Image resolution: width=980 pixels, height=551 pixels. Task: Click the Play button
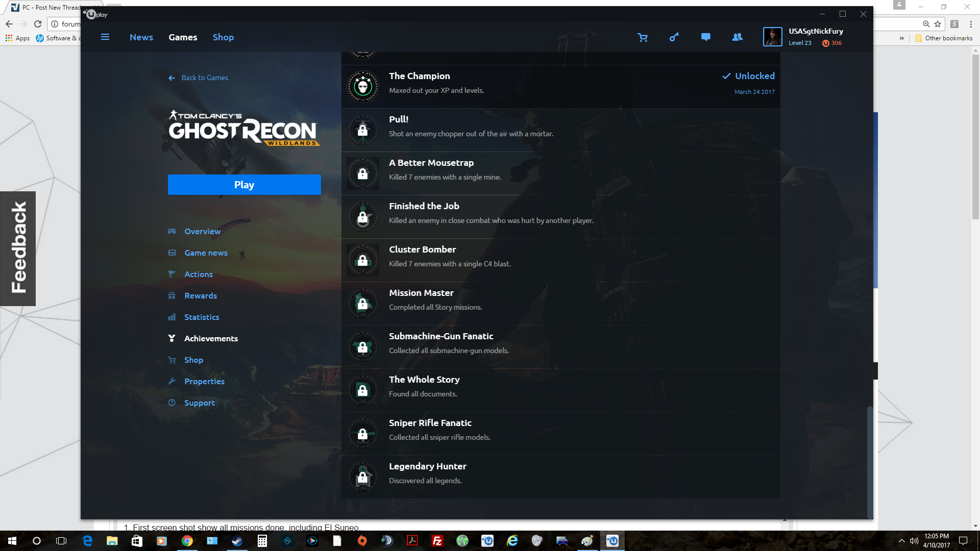[244, 185]
